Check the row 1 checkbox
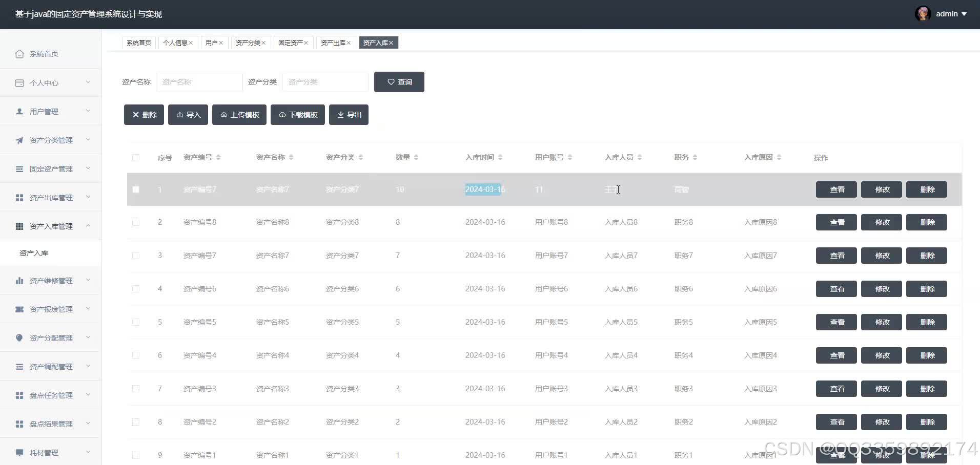The height and width of the screenshot is (465, 980). point(136,189)
